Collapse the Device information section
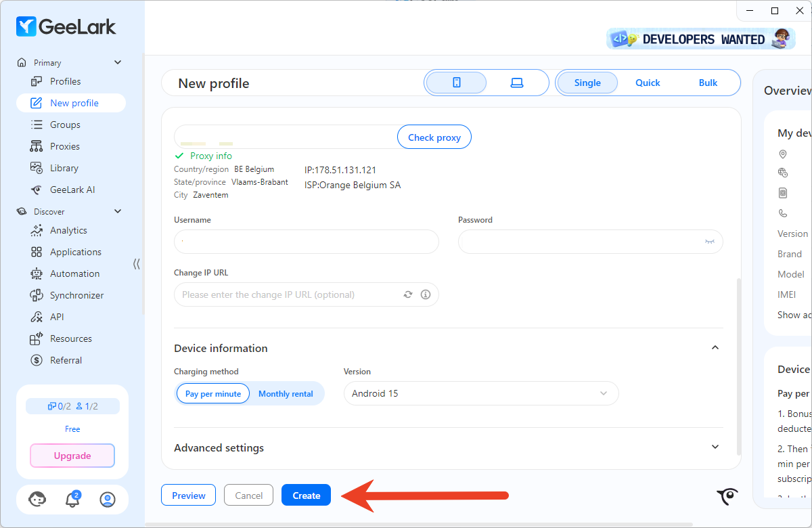 click(x=715, y=348)
